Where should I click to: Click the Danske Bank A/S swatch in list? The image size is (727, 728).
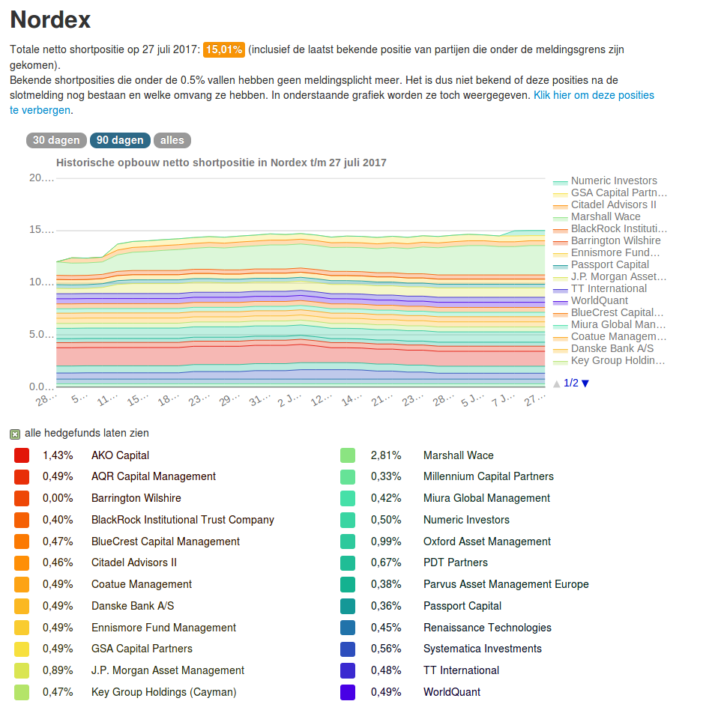[22, 606]
